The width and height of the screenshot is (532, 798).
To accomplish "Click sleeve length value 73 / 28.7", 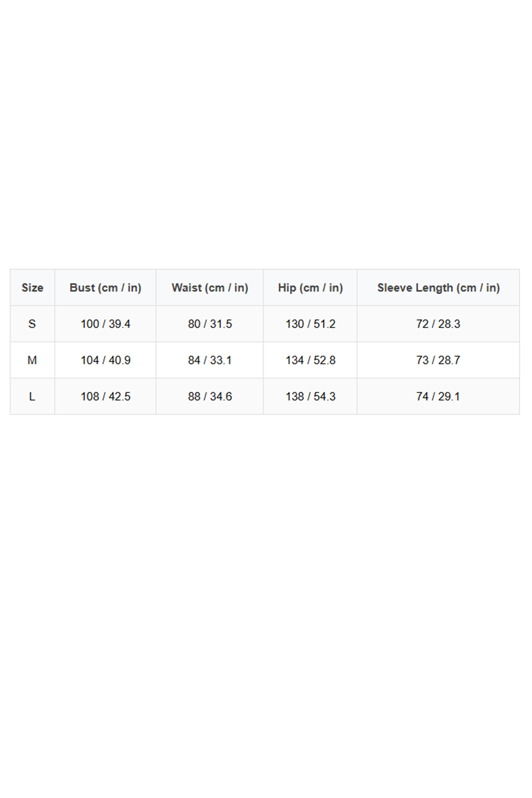I will coord(438,360).
